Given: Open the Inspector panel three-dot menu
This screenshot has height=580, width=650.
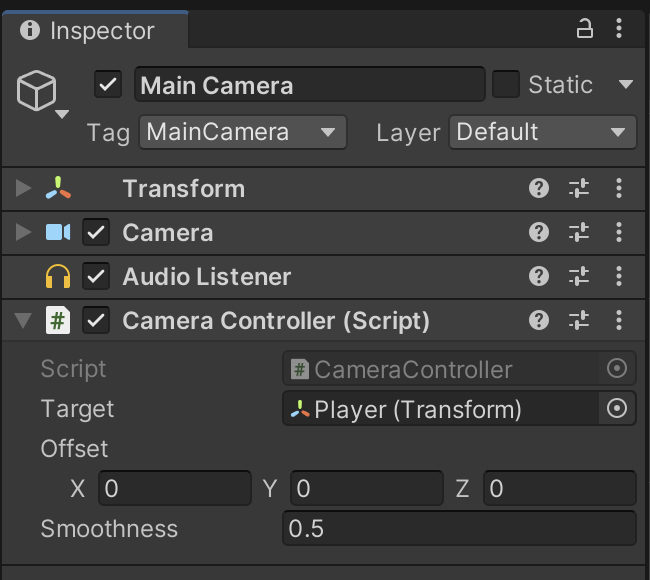Looking at the screenshot, I should pyautogui.click(x=620, y=30).
